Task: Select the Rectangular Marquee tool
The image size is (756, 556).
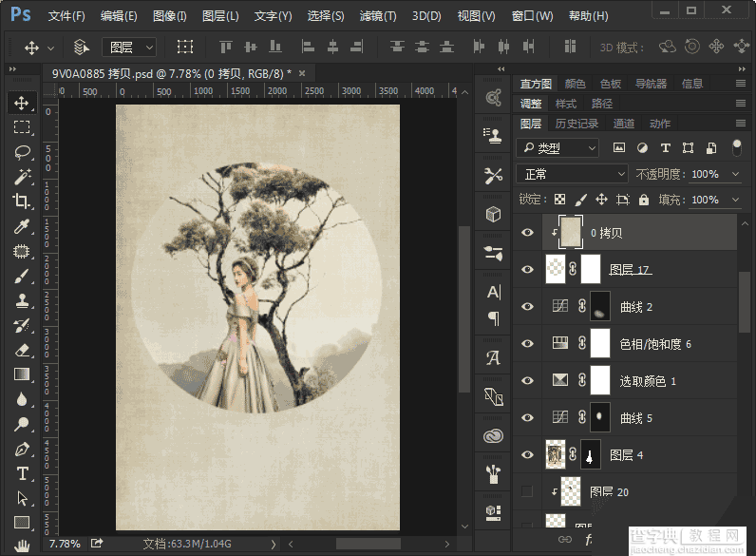Action: click(x=21, y=127)
